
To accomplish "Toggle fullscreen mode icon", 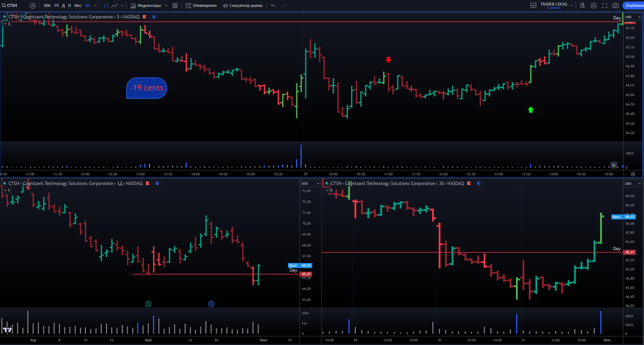I will [x=605, y=6].
